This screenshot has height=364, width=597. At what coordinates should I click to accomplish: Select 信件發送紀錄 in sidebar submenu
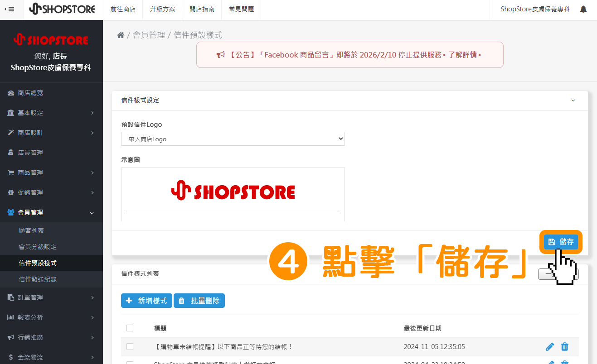pyautogui.click(x=38, y=279)
